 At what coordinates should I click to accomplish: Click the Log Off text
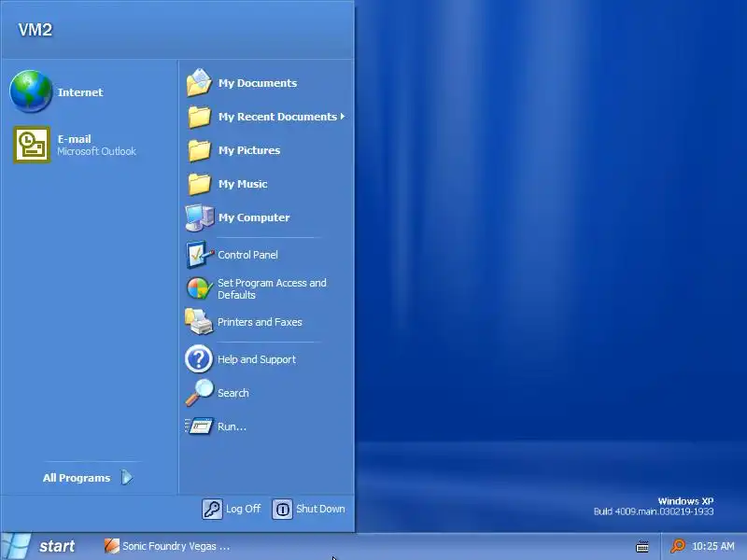[x=243, y=509]
